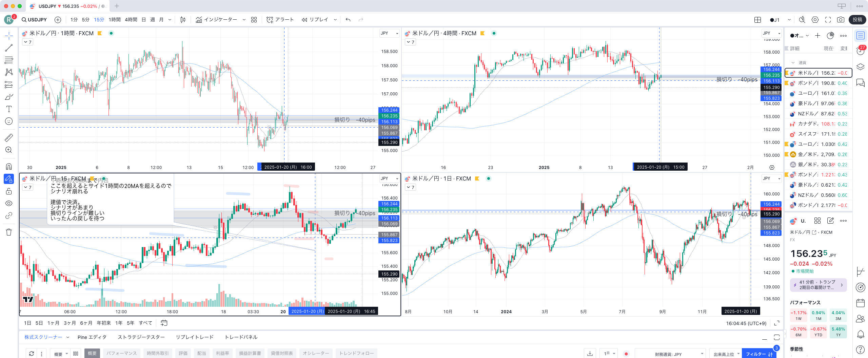
Task: Collapse the 通貨 watchlist section
Action: pos(793,63)
